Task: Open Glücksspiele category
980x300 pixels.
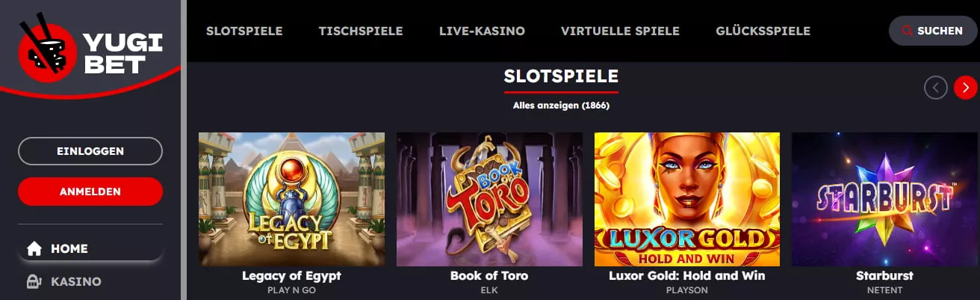Action: tap(763, 31)
